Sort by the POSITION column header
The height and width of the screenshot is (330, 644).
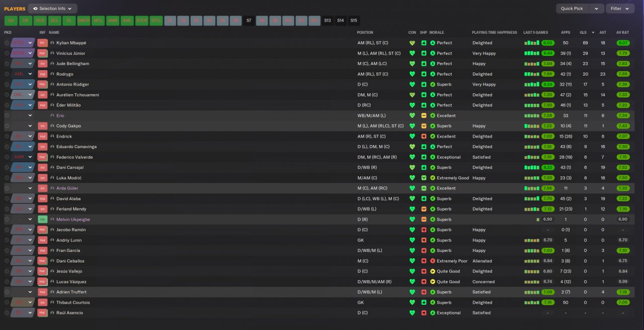tap(365, 32)
